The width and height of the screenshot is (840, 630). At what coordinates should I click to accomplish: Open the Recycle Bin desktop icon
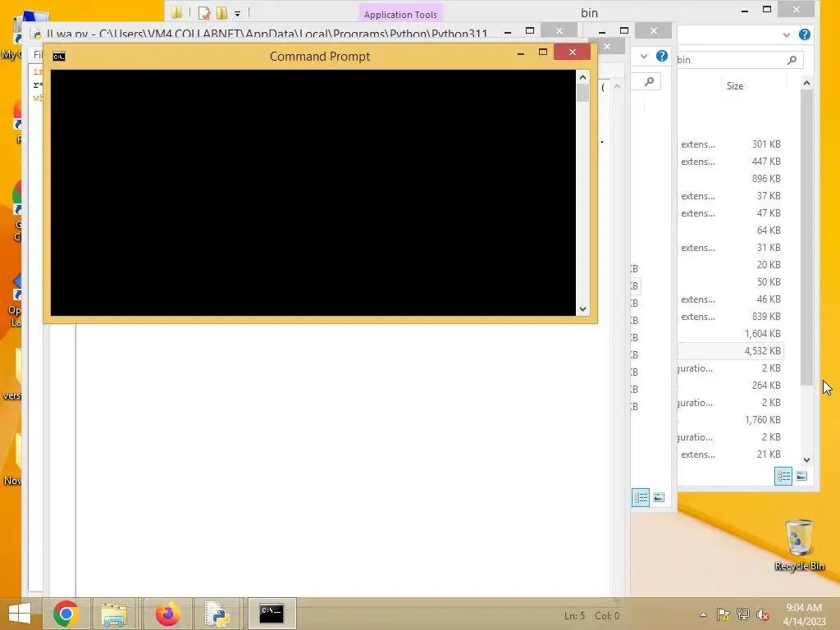[799, 545]
